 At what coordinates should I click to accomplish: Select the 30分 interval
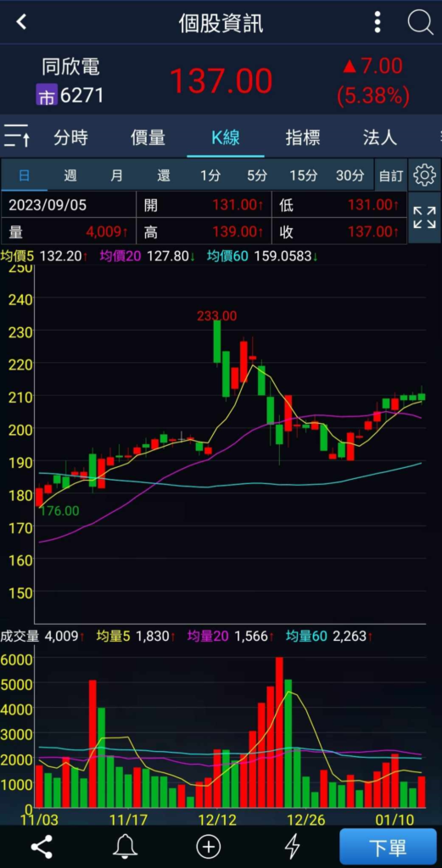point(350,175)
